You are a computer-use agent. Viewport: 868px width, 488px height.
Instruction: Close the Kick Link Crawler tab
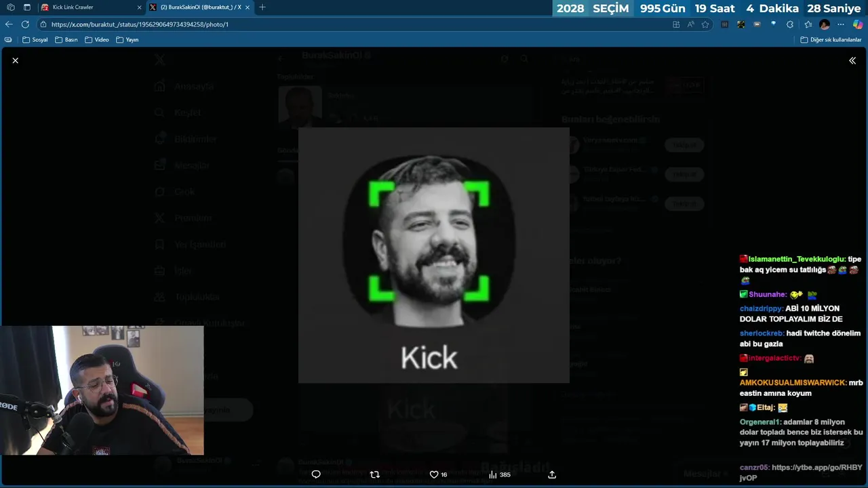point(139,7)
